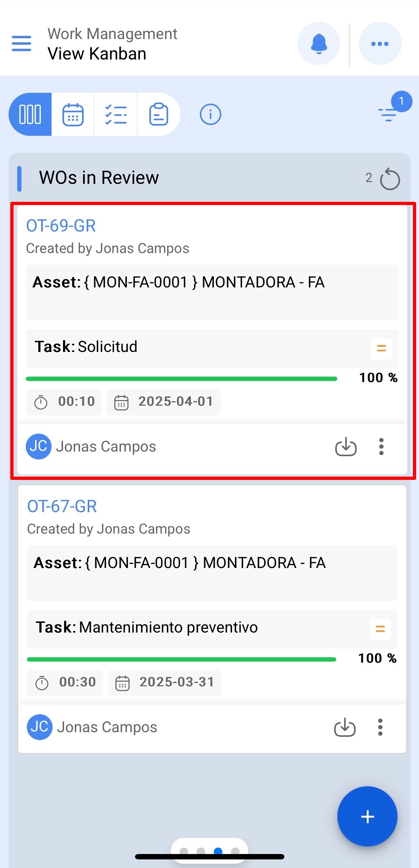Open the three-dot more options button in header

pos(380,43)
